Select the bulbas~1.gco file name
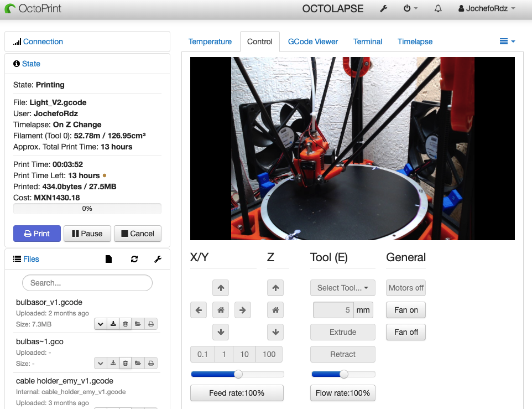 tap(40, 342)
